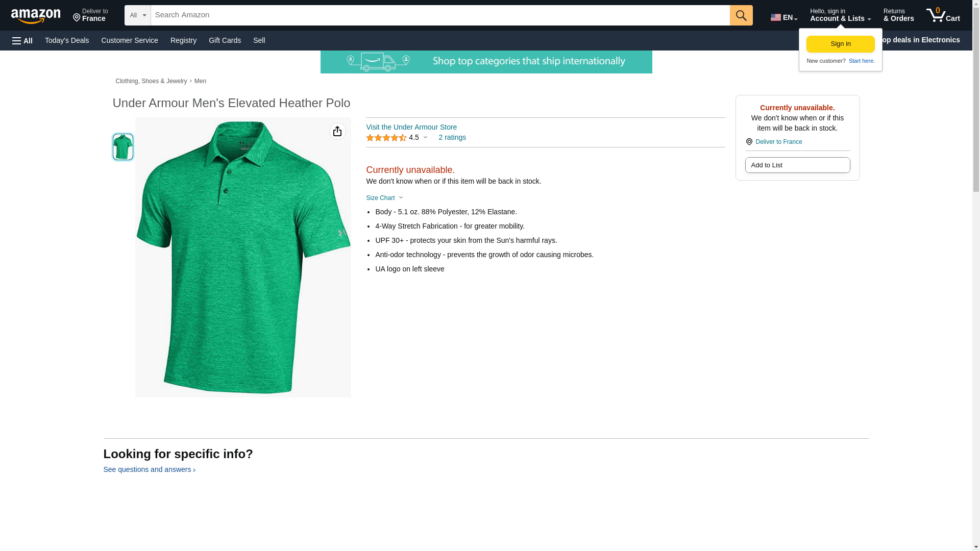Screen dimensions: 980x551
Task: Expand the Size Chart
Action: 384,198
